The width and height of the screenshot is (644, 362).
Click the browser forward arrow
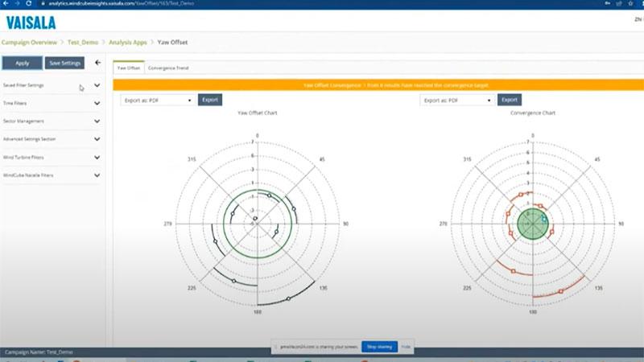(x=18, y=3)
